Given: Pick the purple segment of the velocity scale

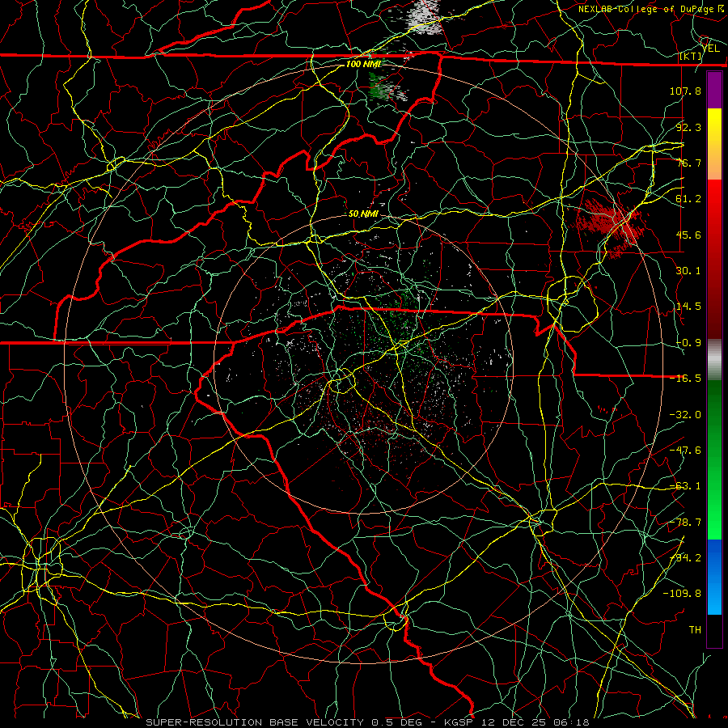Looking at the screenshot, I should tap(714, 91).
